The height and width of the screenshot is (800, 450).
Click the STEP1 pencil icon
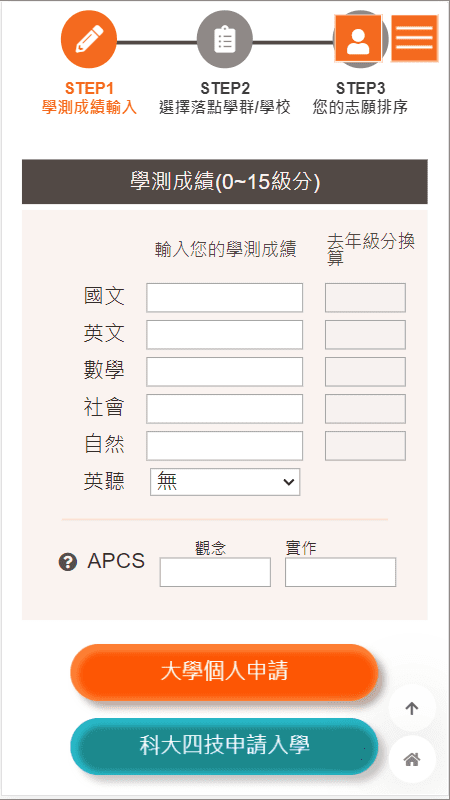89,39
